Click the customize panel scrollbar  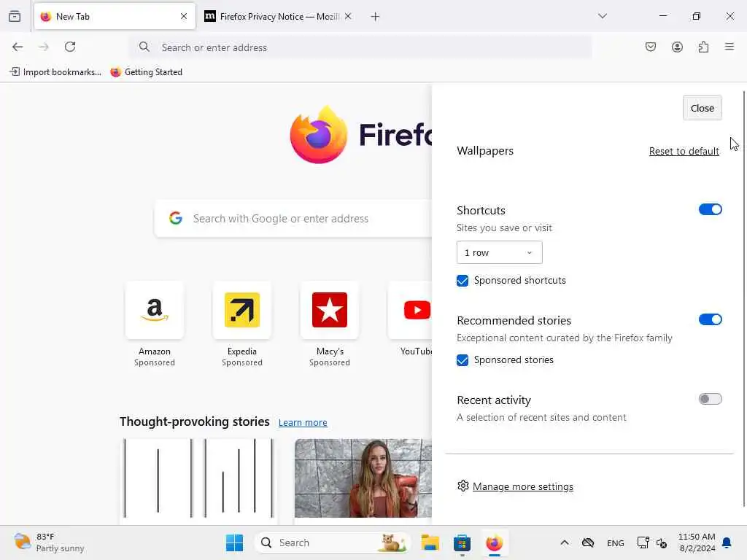(x=743, y=299)
